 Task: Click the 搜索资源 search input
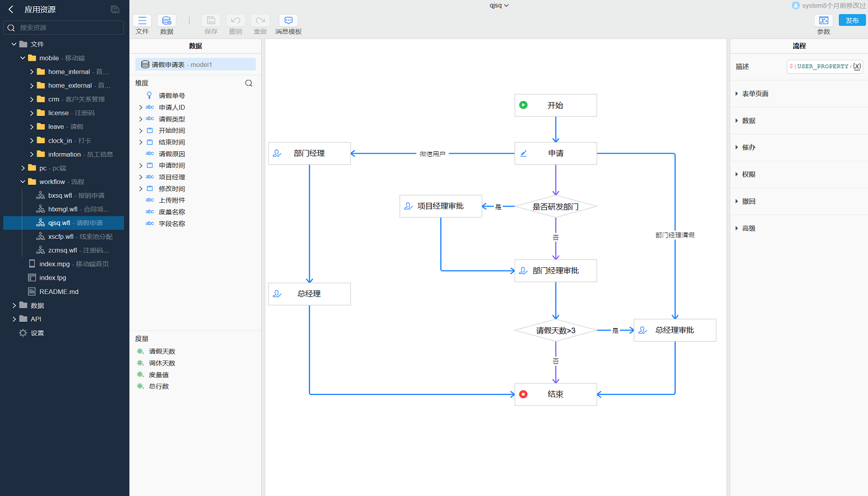69,28
